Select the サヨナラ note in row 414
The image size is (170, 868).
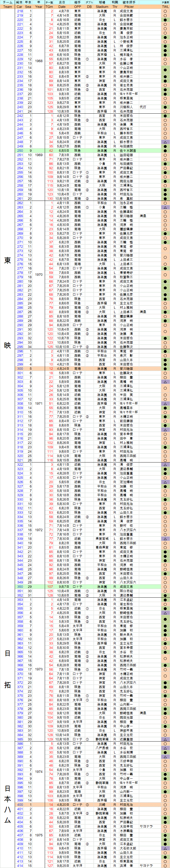point(146,865)
